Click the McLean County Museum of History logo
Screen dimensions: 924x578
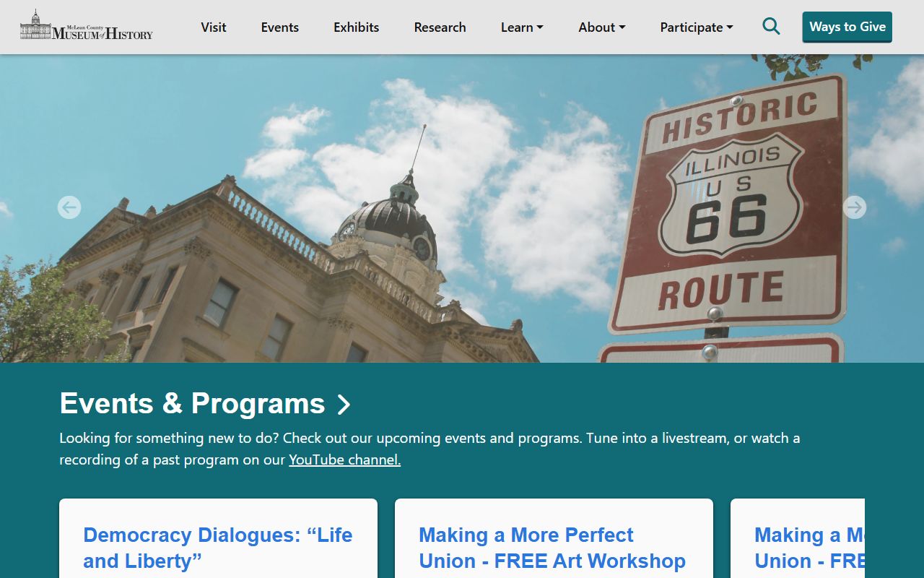[87, 25]
